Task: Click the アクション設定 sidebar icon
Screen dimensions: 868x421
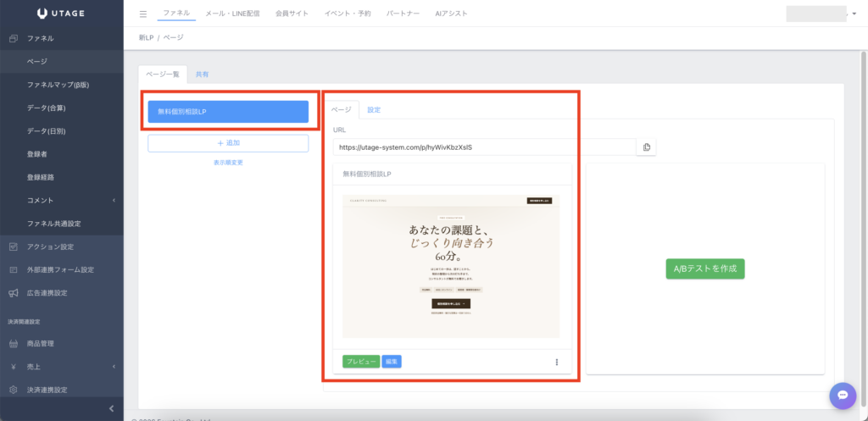Action: pyautogui.click(x=14, y=247)
